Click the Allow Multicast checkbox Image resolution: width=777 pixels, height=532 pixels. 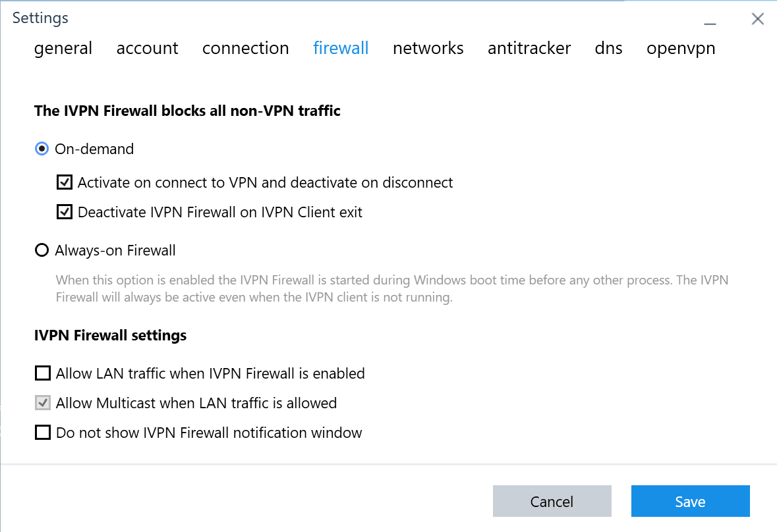(x=42, y=402)
